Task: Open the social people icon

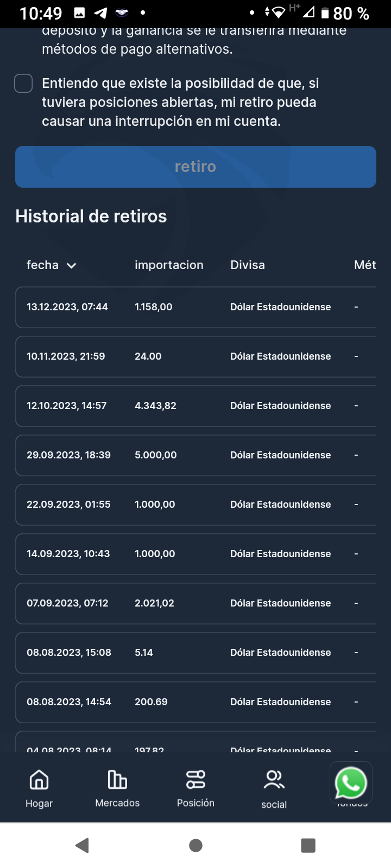Action: 274,780
